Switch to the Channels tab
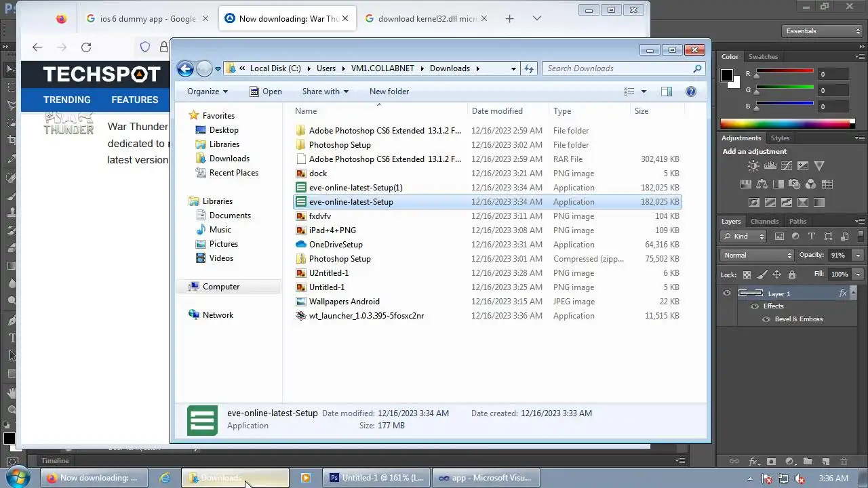This screenshot has width=868, height=488. click(764, 222)
